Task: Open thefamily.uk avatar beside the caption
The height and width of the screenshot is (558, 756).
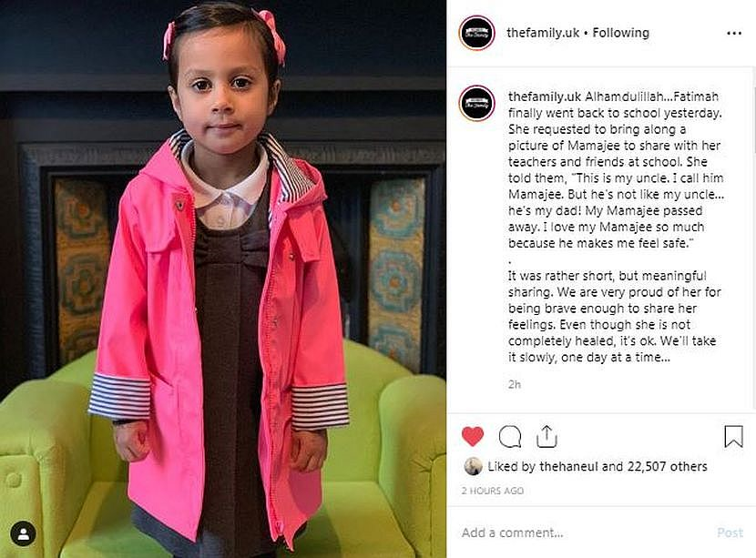Action: pos(477,103)
